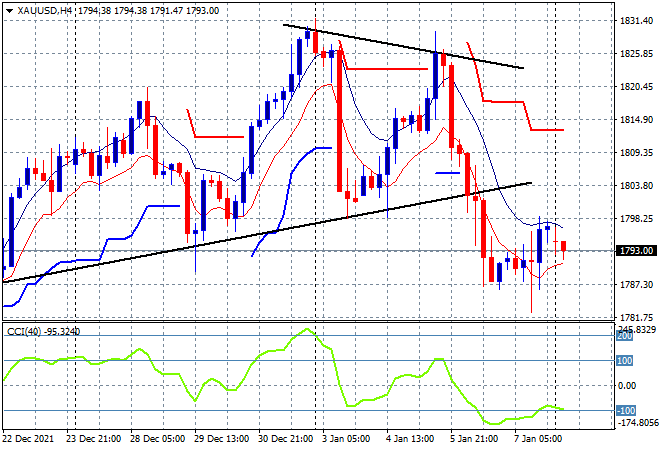
Task: Select the descending black resistance trendline
Action: pyautogui.click(x=403, y=46)
